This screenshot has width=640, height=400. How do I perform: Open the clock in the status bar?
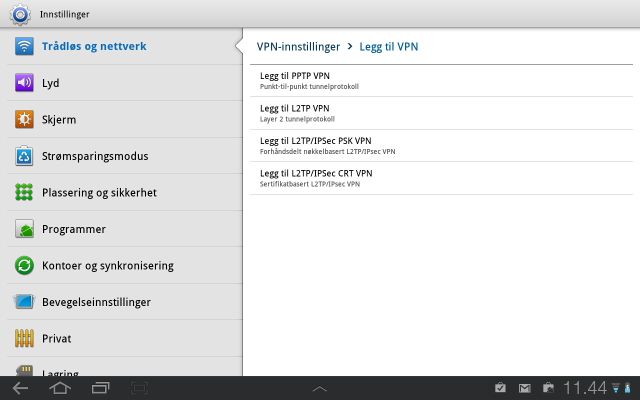coord(585,388)
